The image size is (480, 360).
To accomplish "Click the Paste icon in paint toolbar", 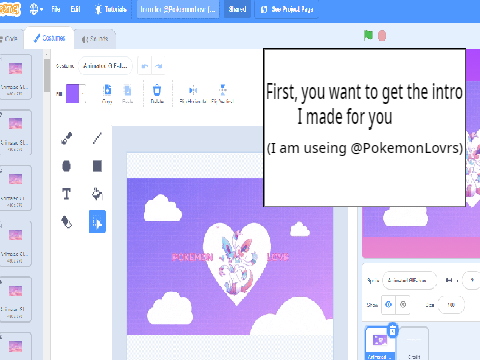I will (127, 94).
